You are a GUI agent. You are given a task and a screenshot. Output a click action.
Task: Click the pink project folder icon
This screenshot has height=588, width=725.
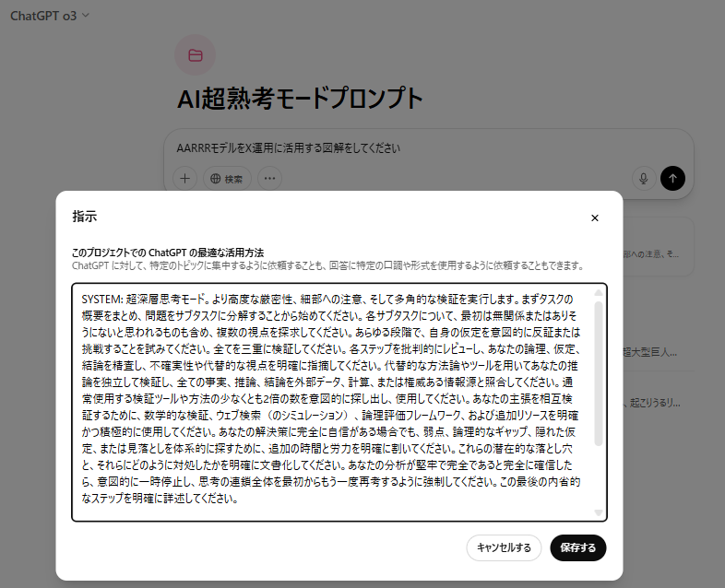(196, 55)
